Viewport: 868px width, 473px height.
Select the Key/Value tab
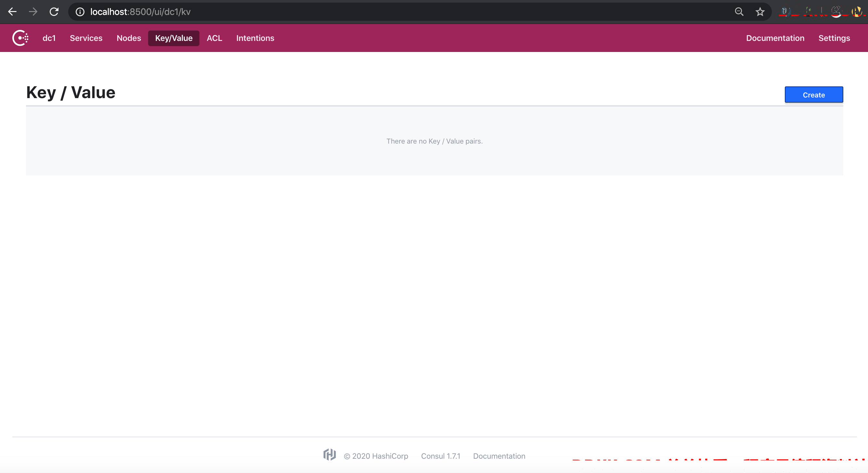pyautogui.click(x=174, y=38)
